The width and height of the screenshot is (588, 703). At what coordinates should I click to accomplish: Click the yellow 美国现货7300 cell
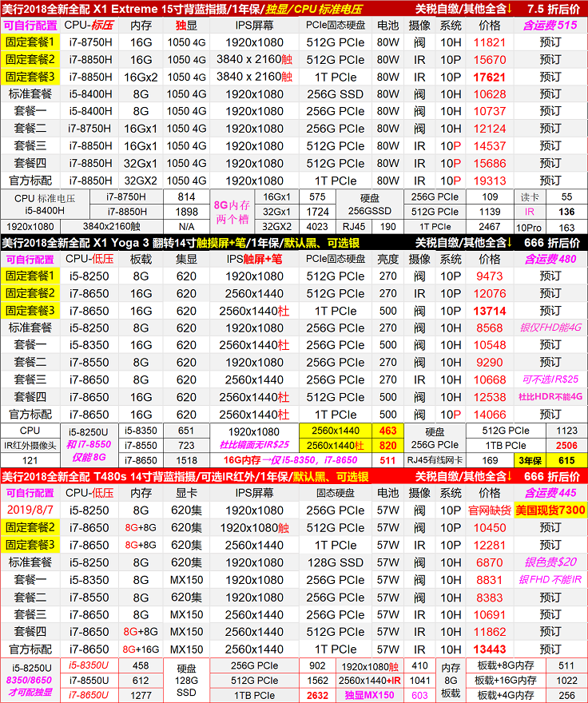(550, 510)
